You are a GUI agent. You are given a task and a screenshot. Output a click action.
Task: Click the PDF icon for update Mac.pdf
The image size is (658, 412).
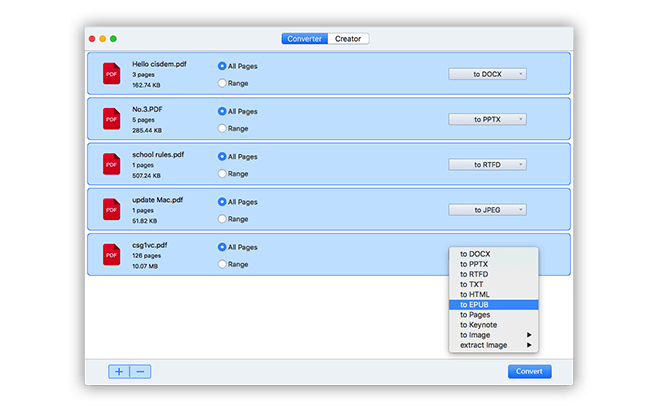pyautogui.click(x=112, y=209)
